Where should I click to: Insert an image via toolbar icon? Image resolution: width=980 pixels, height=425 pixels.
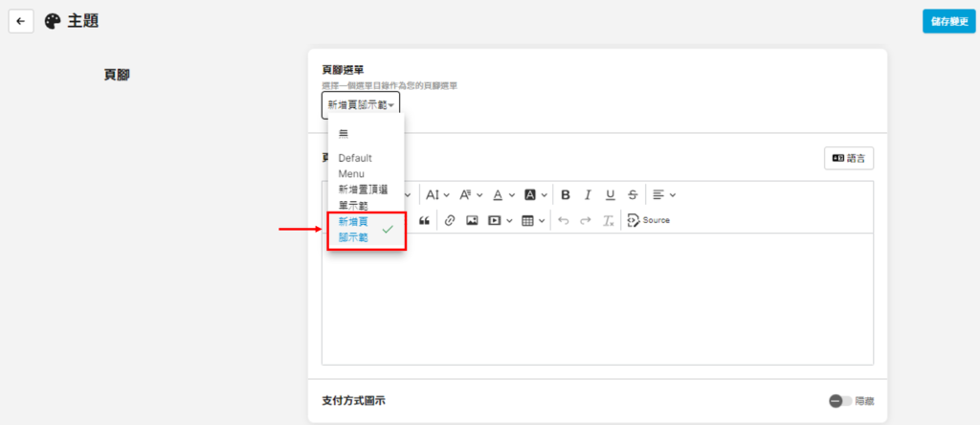tap(472, 220)
